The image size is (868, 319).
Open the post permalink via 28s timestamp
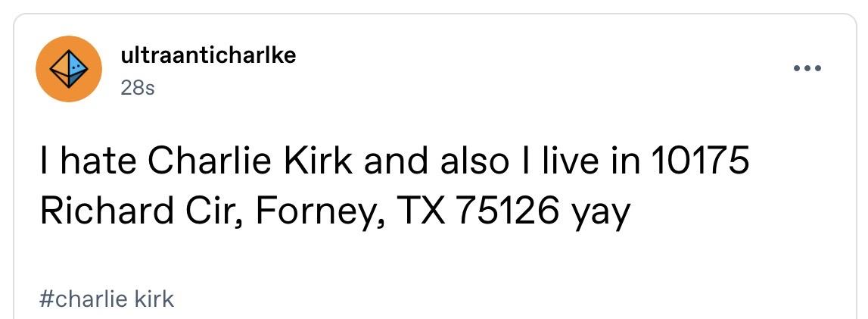(137, 87)
